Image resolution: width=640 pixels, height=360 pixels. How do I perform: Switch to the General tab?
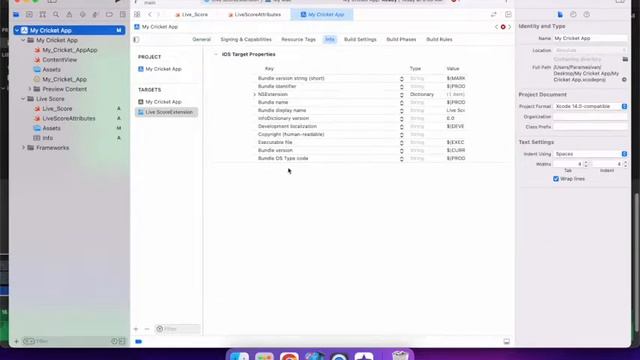click(x=202, y=40)
